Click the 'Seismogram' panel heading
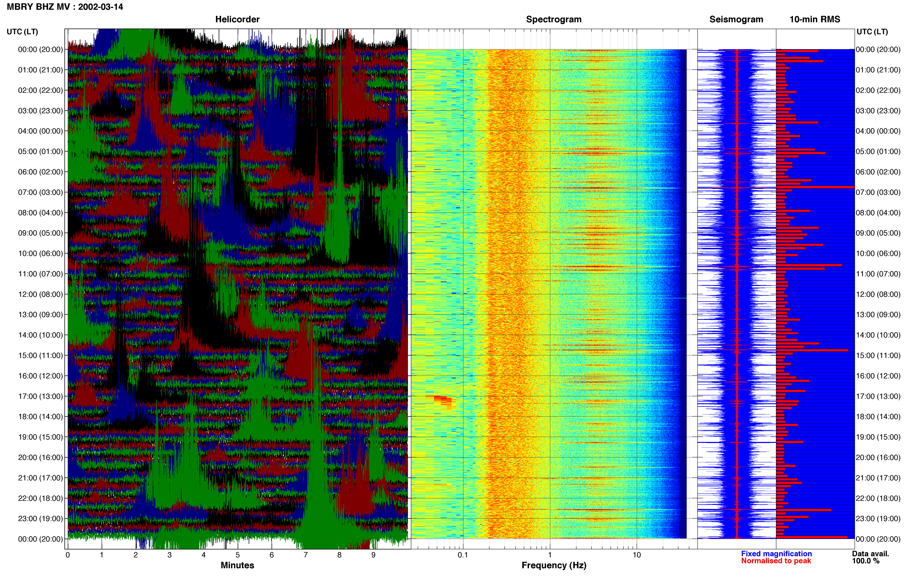The image size is (924, 578). coord(736,20)
